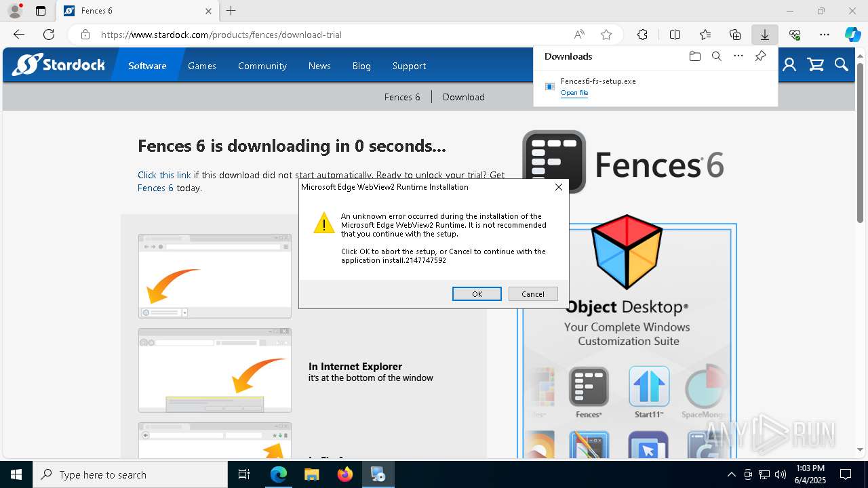Viewport: 868px width, 488px height.
Task: Open Split screen view
Action: (675, 35)
